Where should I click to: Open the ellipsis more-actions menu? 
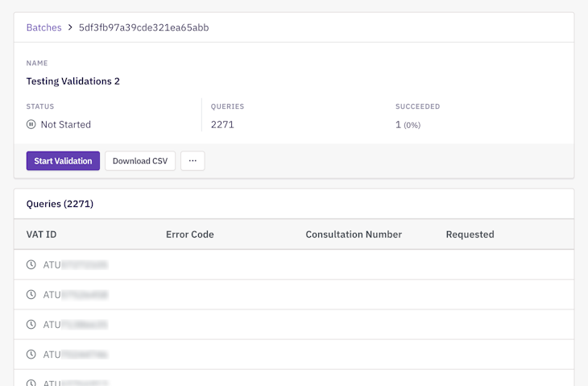click(193, 161)
